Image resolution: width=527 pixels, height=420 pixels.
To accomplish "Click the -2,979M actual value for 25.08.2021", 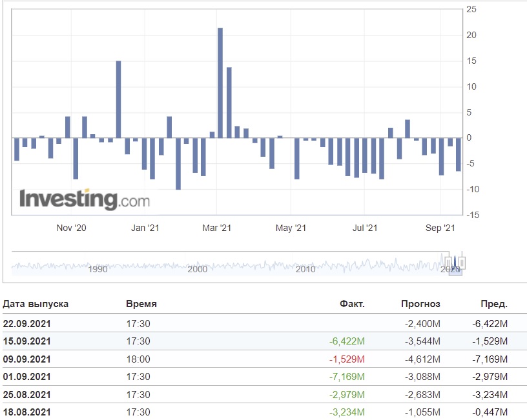I will [347, 394].
